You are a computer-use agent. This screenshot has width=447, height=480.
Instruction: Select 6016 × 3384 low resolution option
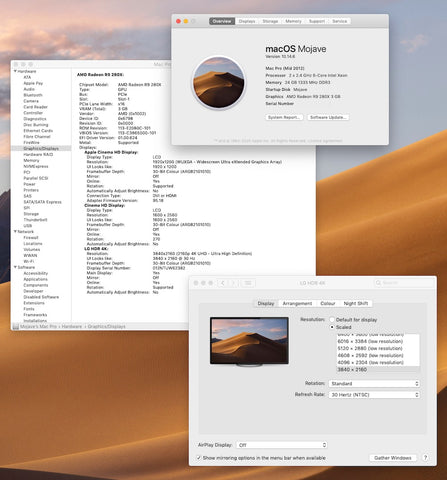pyautogui.click(x=378, y=341)
